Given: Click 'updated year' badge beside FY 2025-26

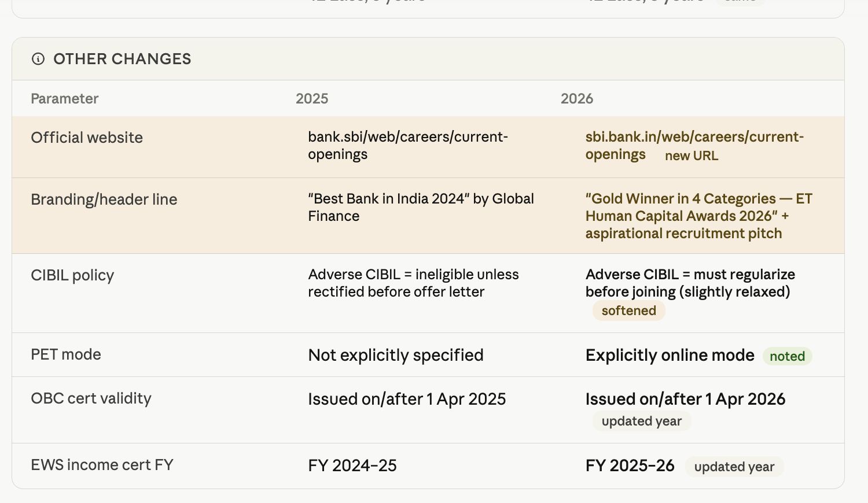Looking at the screenshot, I should (x=734, y=467).
